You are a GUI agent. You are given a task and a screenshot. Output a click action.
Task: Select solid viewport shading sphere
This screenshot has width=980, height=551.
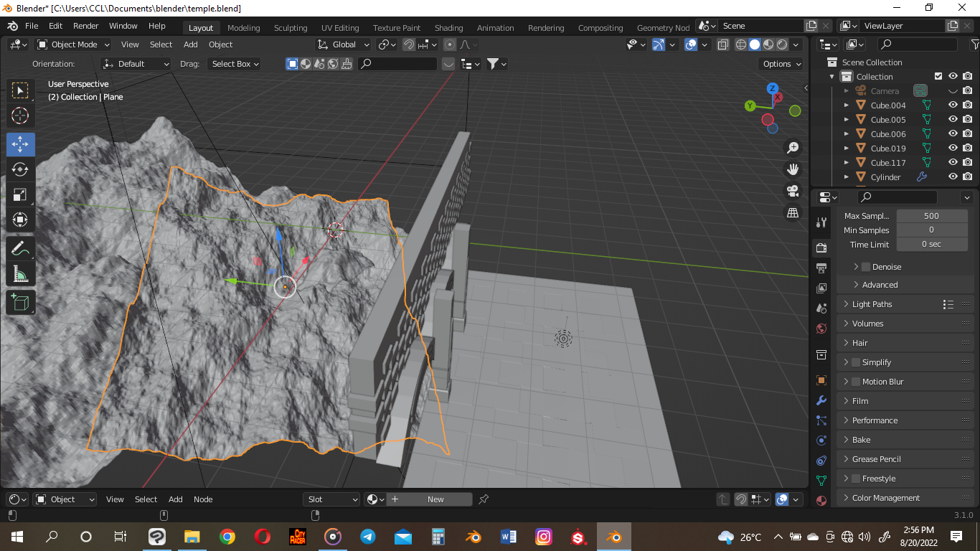pyautogui.click(x=755, y=44)
